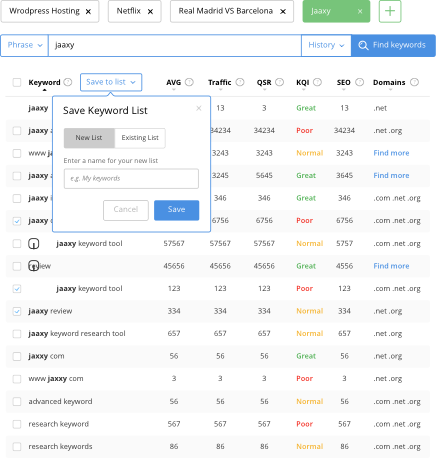Close the Real Madrid VS Barcelona tab
The height and width of the screenshot is (460, 436).
click(x=283, y=12)
